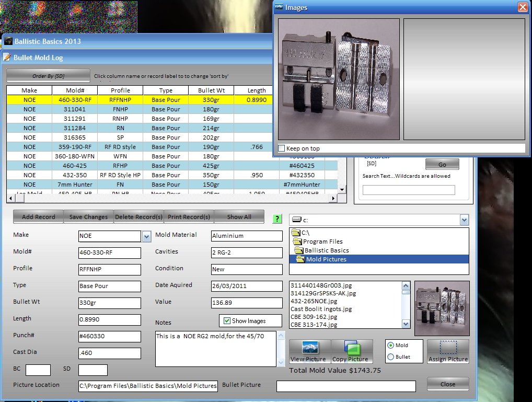
Task: Enable the Keep on top checkbox
Action: click(282, 148)
